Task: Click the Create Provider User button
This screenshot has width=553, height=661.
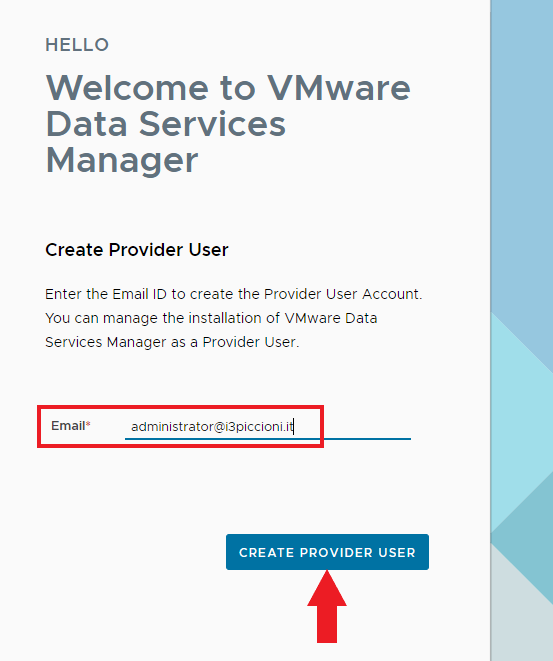Action: 327,552
